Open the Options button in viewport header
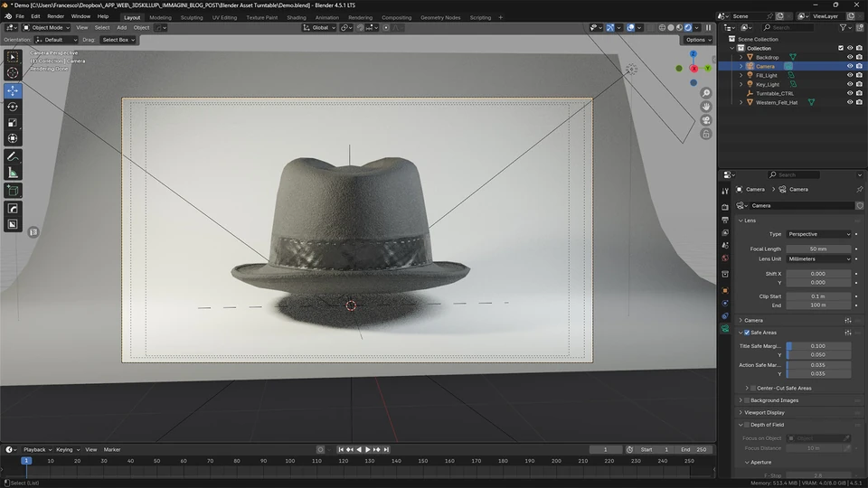The width and height of the screenshot is (868, 488). tap(697, 40)
